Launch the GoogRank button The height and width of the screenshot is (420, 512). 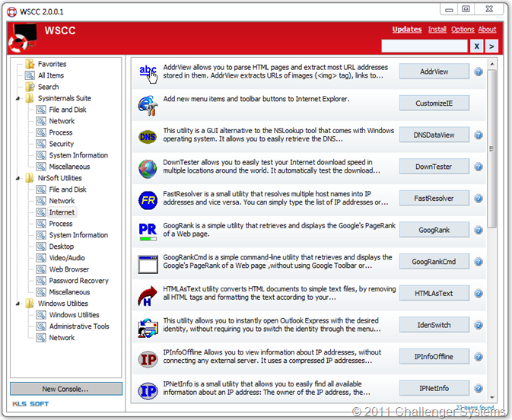[434, 230]
